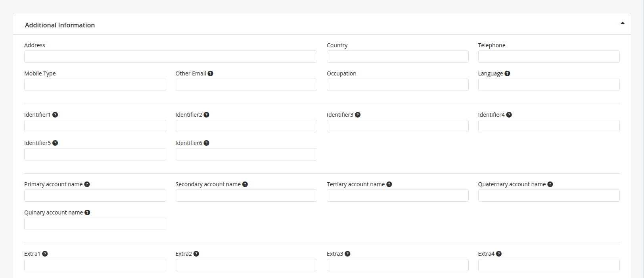
Task: Click the Extra2 help icon
Action: click(196, 254)
